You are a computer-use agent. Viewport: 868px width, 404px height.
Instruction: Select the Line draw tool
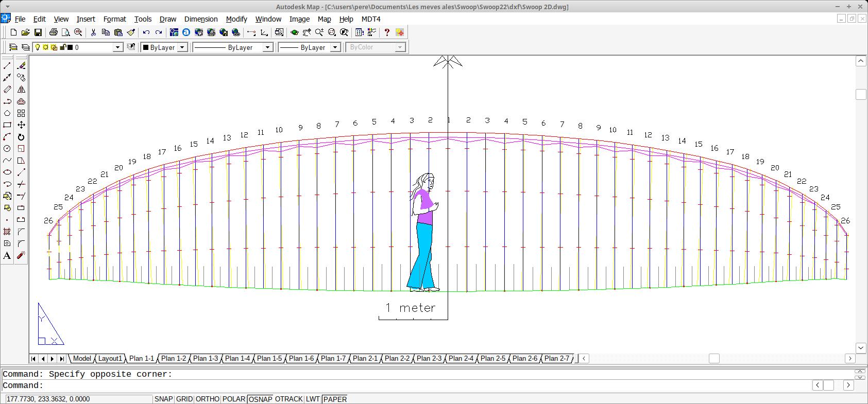pos(7,66)
